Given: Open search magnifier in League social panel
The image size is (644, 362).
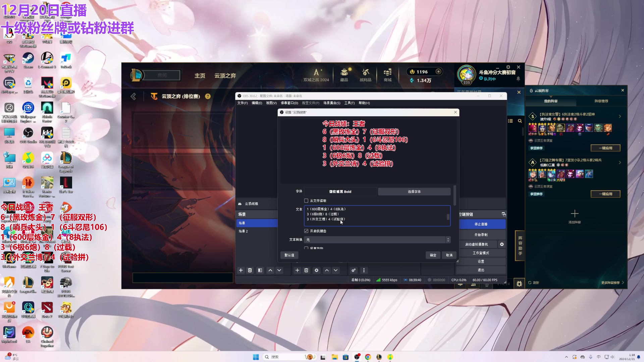Looking at the screenshot, I should pyautogui.click(x=520, y=121).
